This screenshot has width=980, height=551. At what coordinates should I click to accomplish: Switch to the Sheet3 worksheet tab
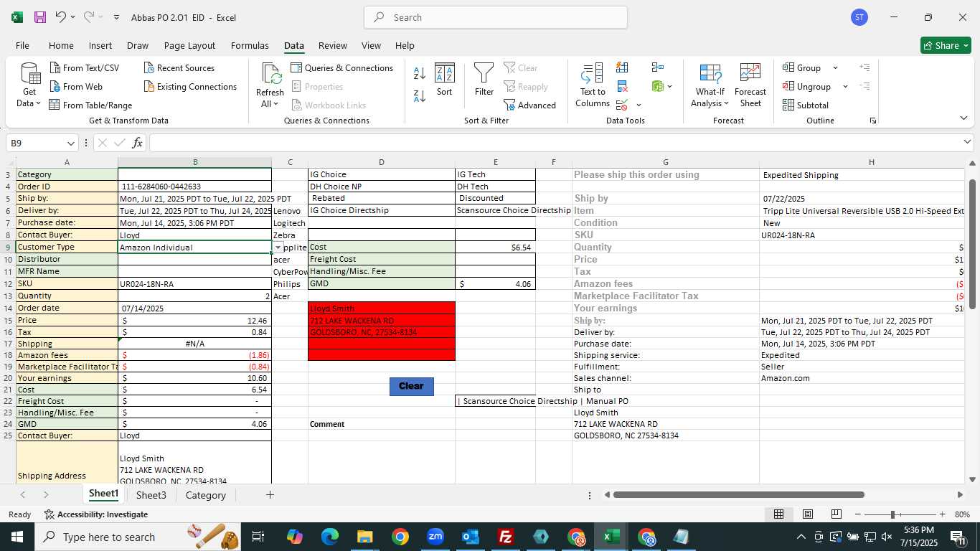(151, 495)
